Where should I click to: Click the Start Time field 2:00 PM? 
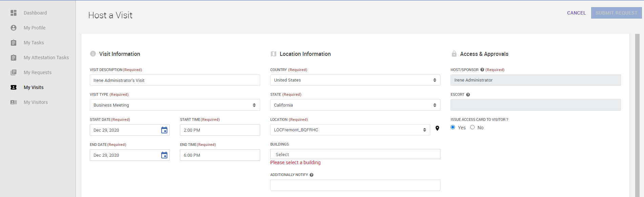(x=220, y=130)
